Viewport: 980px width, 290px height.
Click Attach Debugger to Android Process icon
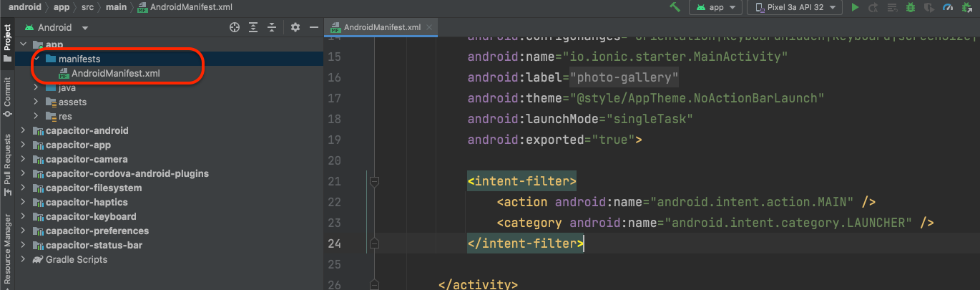(x=968, y=7)
